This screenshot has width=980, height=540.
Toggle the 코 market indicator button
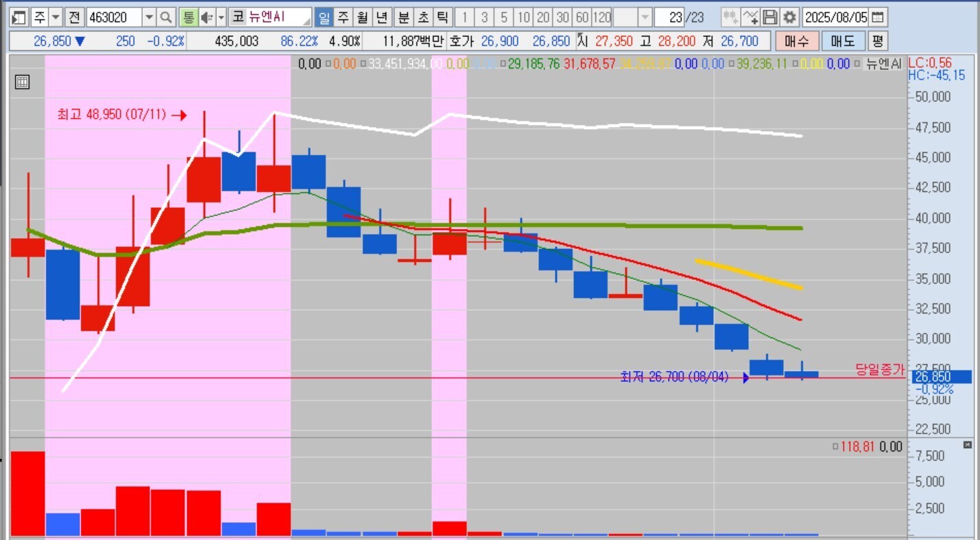point(238,17)
